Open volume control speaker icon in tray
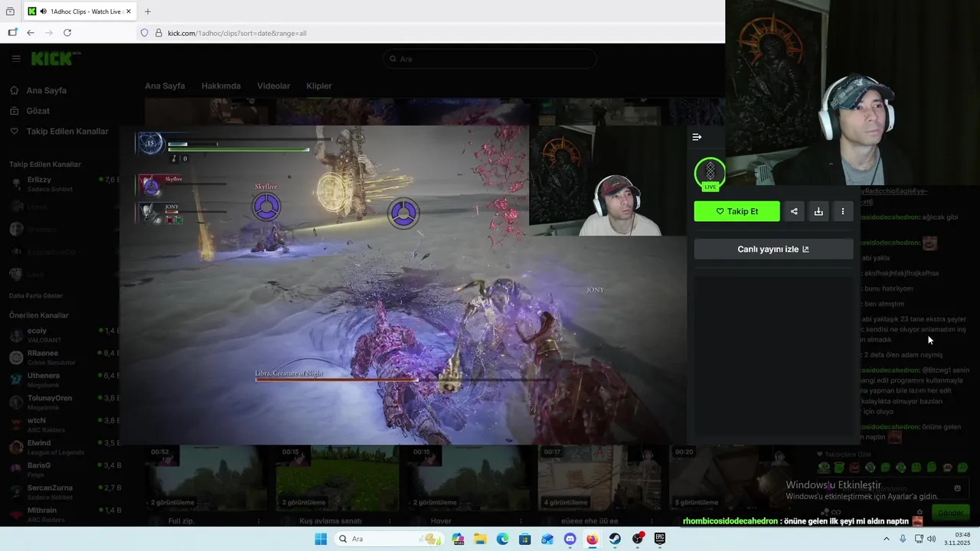Viewport: 980px width, 551px height. [x=931, y=539]
